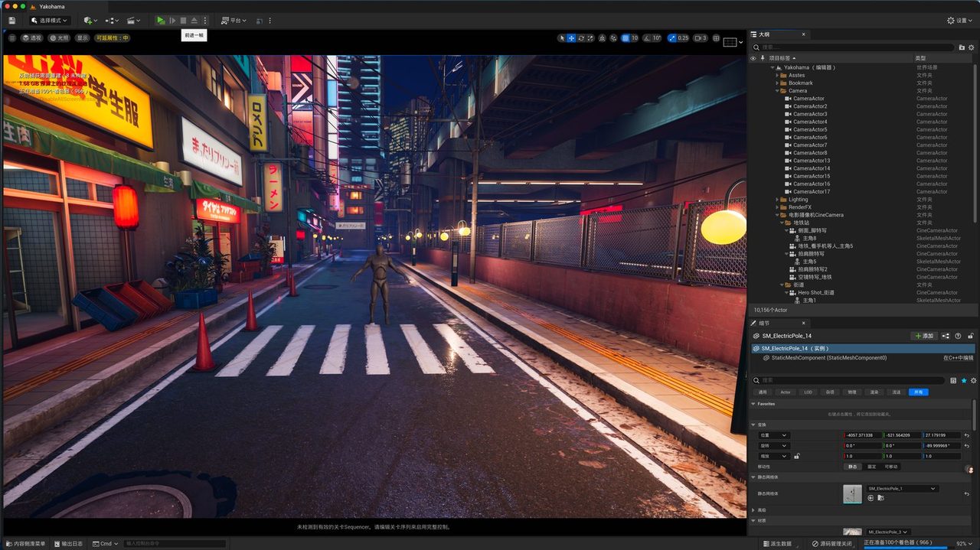Open viewport layout chevron dropdown
The width and height of the screenshot is (980, 550).
point(741,42)
